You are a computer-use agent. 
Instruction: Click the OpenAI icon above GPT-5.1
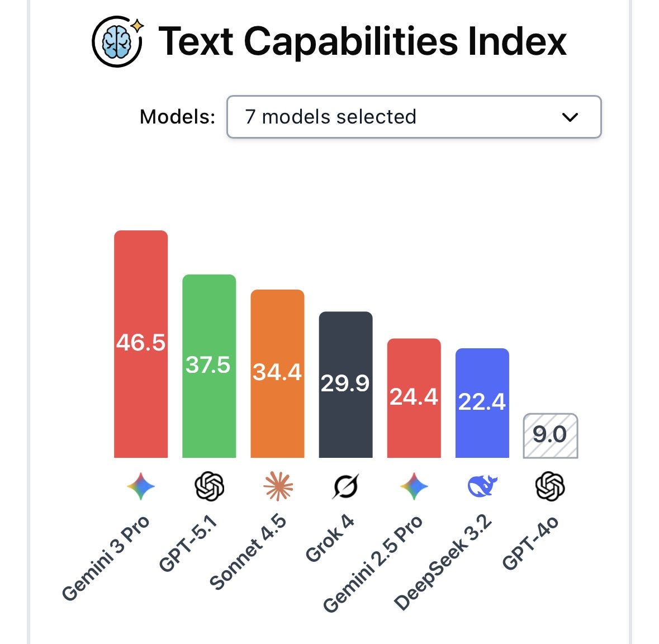[209, 486]
